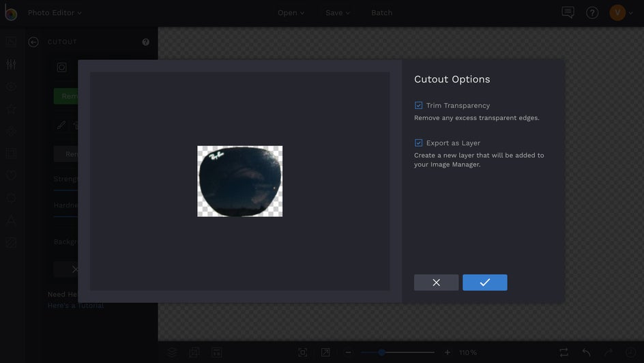Confirm cutout with the blue checkmark button
Screen dimensions: 644x363
[484, 282]
